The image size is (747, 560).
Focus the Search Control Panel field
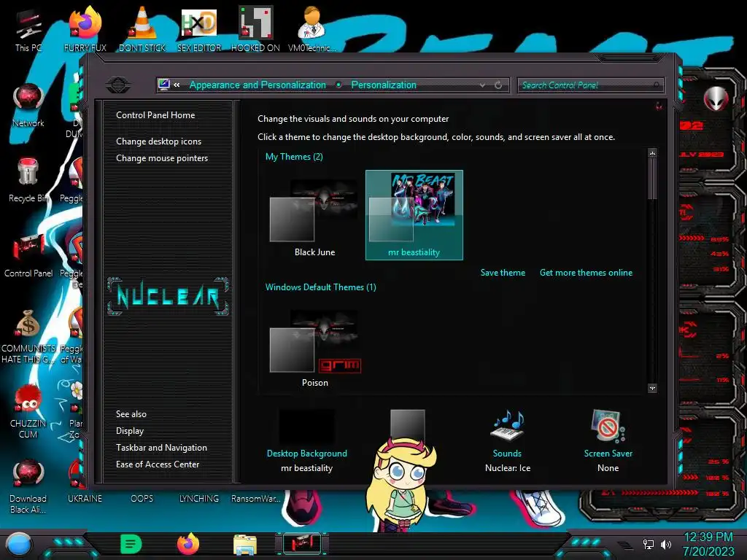click(x=590, y=85)
